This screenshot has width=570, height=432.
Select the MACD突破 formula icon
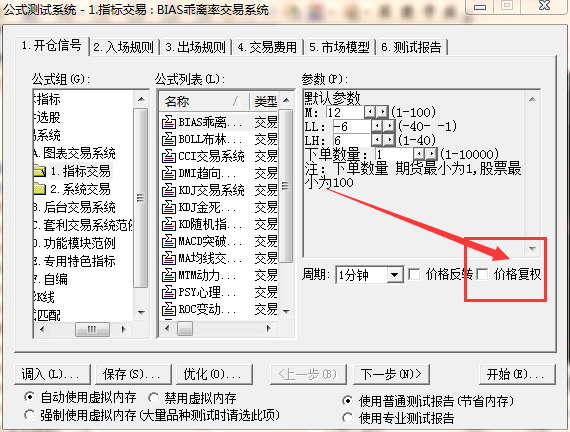coord(169,241)
